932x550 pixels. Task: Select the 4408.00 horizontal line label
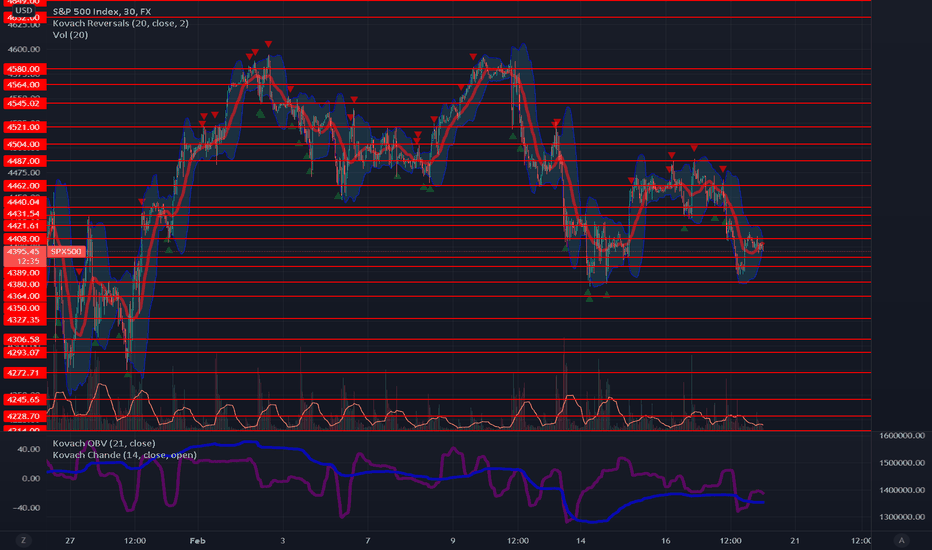[24, 239]
